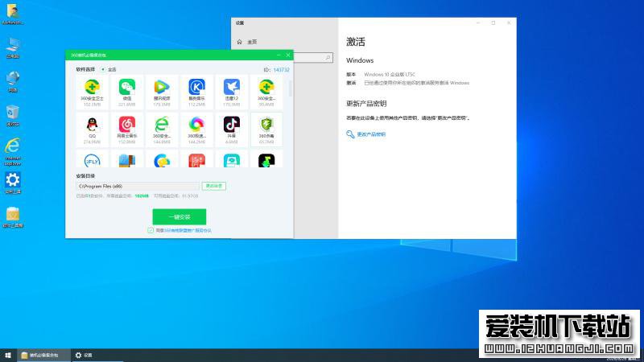Open the This PC desktop icon
Screen dimensions: 644x362
click(x=13, y=48)
